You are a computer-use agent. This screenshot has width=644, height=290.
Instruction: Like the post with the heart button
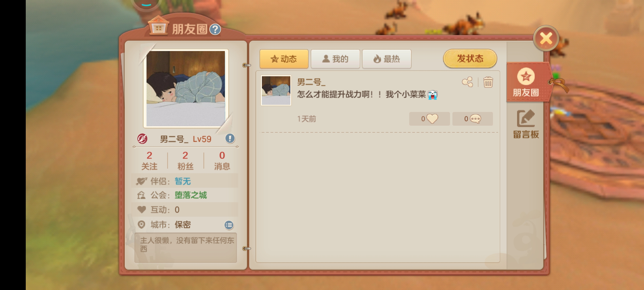click(429, 119)
